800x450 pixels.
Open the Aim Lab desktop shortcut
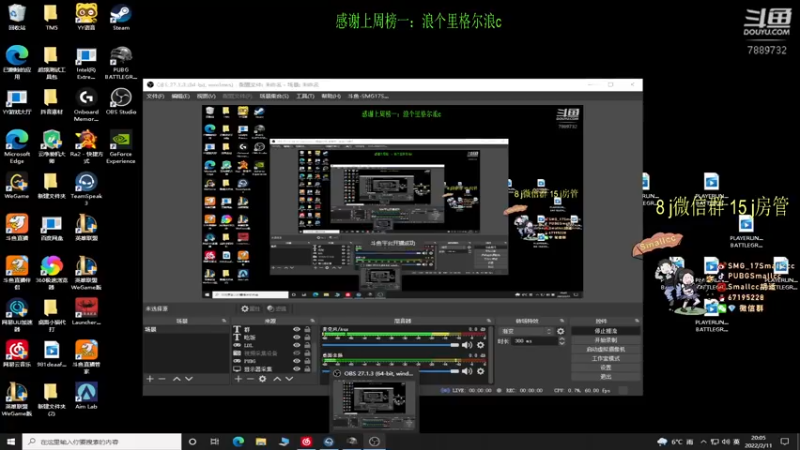tap(86, 396)
